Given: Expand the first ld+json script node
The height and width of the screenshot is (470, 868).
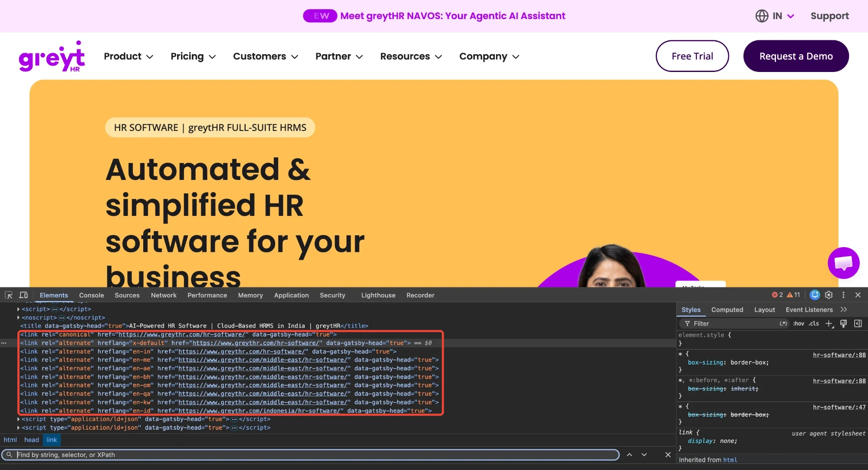Looking at the screenshot, I should [18, 419].
